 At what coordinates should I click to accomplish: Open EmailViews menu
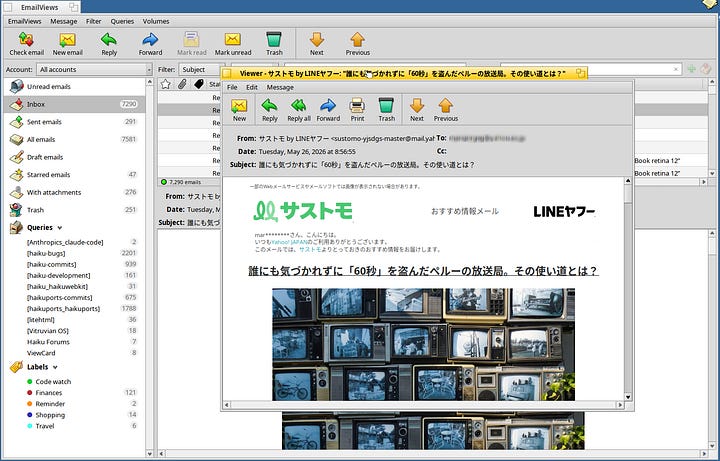(x=25, y=21)
